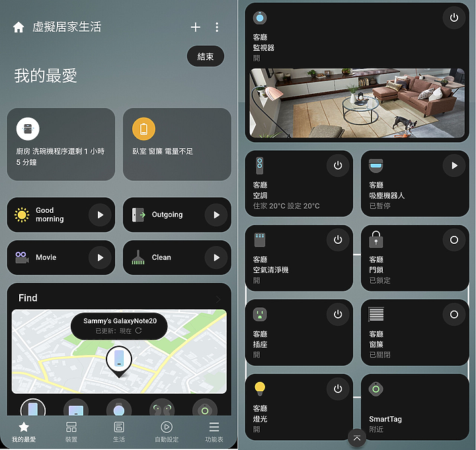This screenshot has height=450, width=476.
Task: Tap the 已暫停 status text
Action: 379,206
